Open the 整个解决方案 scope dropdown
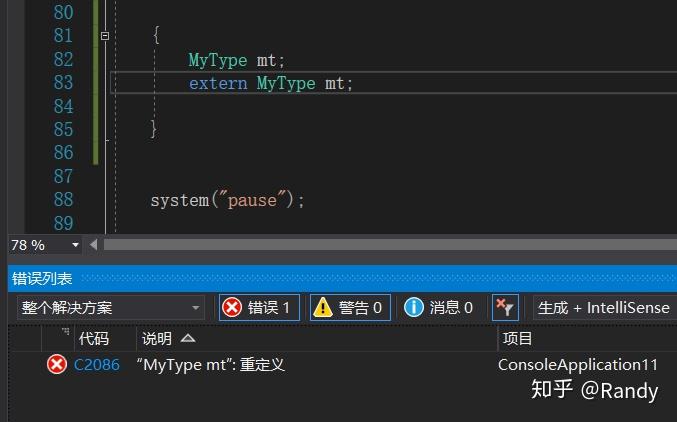This screenshot has height=422, width=677. click(x=111, y=308)
